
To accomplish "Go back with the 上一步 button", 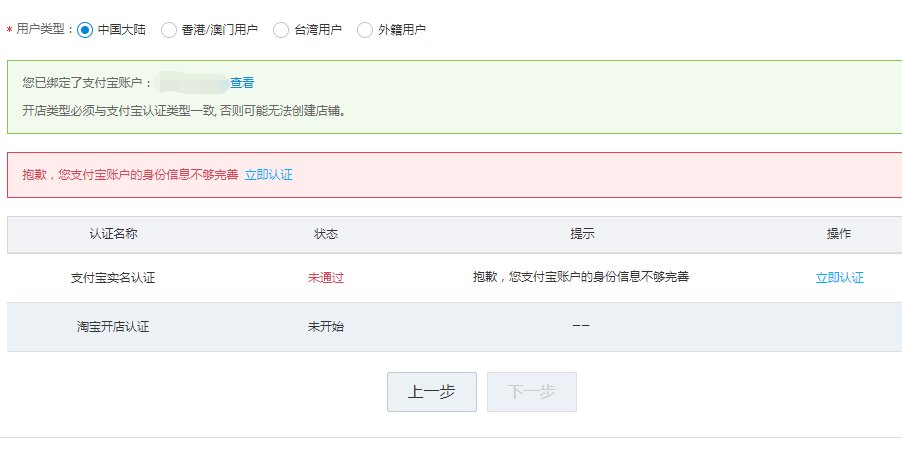I will tap(432, 392).
